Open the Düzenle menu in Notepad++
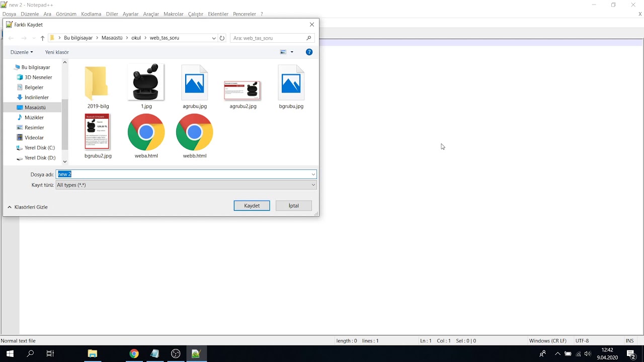Viewport: 644px width, 362px height. (30, 14)
